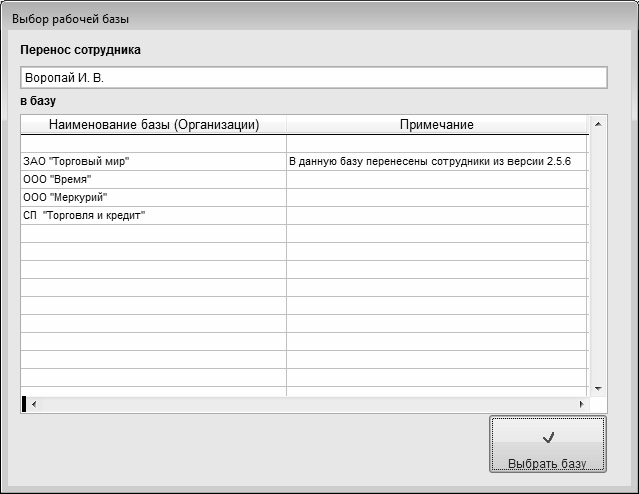
Task: Click the employee name field Воропай И. В.
Action: (x=313, y=77)
